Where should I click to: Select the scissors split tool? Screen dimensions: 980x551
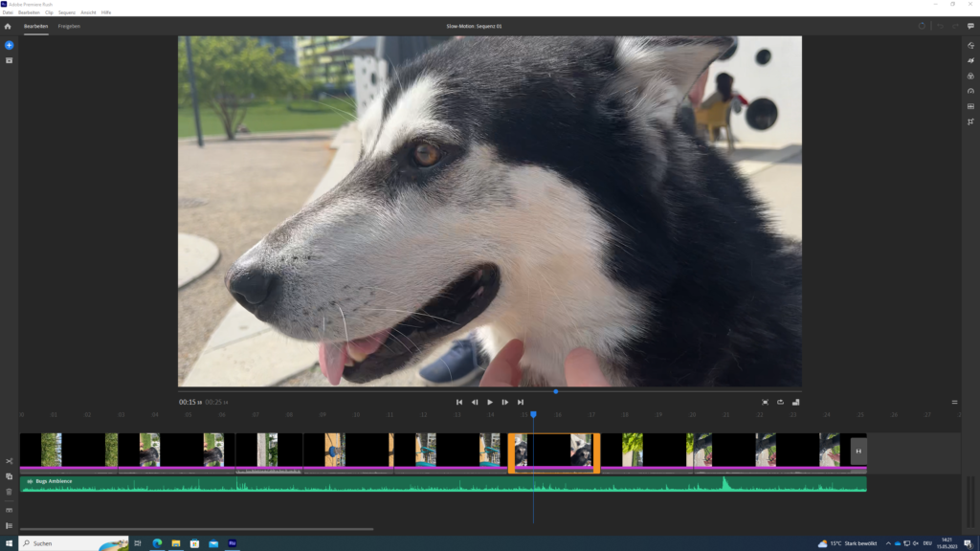pos(9,461)
